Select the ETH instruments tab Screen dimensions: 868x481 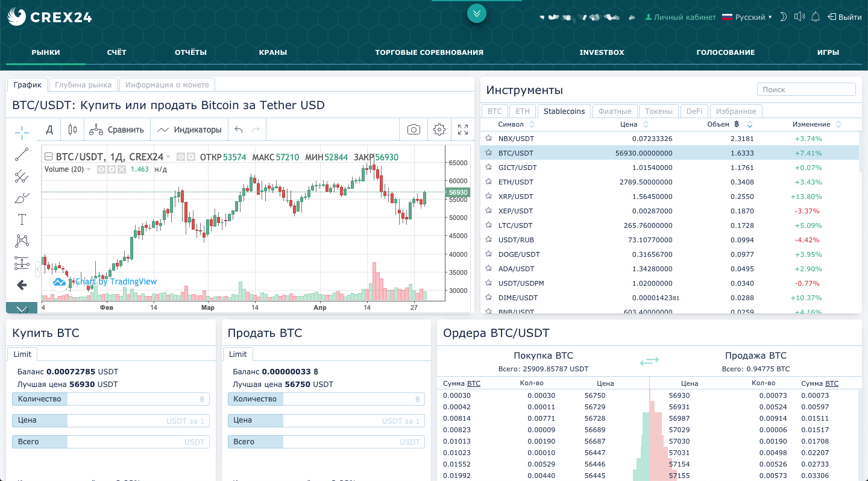[523, 111]
